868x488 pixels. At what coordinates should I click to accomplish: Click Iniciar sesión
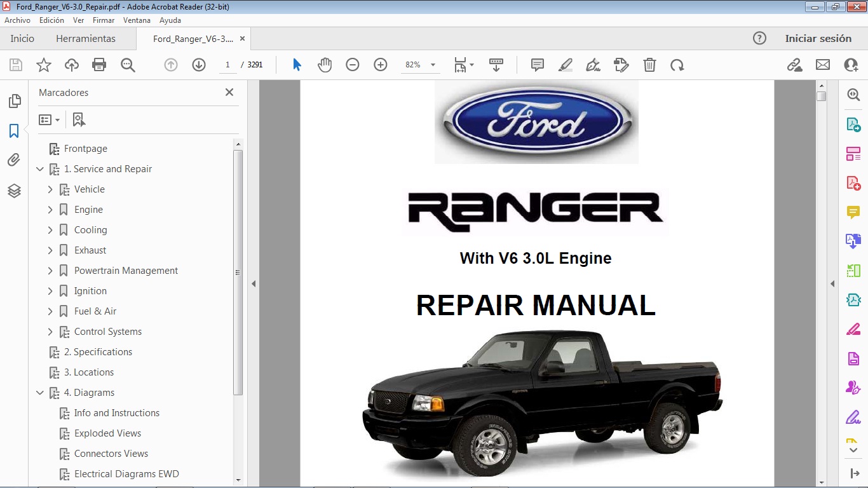coord(818,38)
